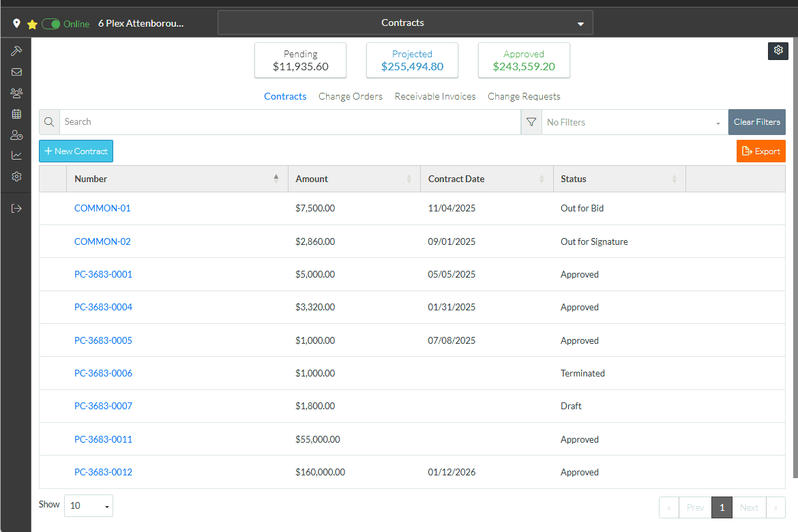The height and width of the screenshot is (532, 798).
Task: Click the hammer tools icon in sidebar
Action: pos(16,51)
